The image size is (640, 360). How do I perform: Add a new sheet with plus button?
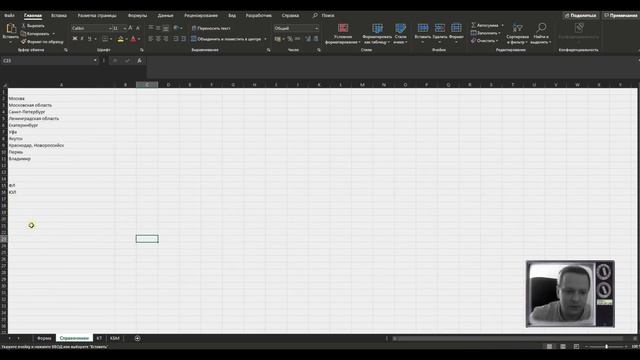tap(137, 338)
